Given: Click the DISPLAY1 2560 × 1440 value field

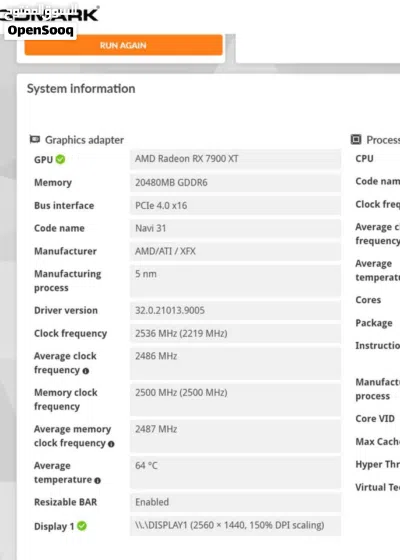Looking at the screenshot, I should (x=235, y=525).
